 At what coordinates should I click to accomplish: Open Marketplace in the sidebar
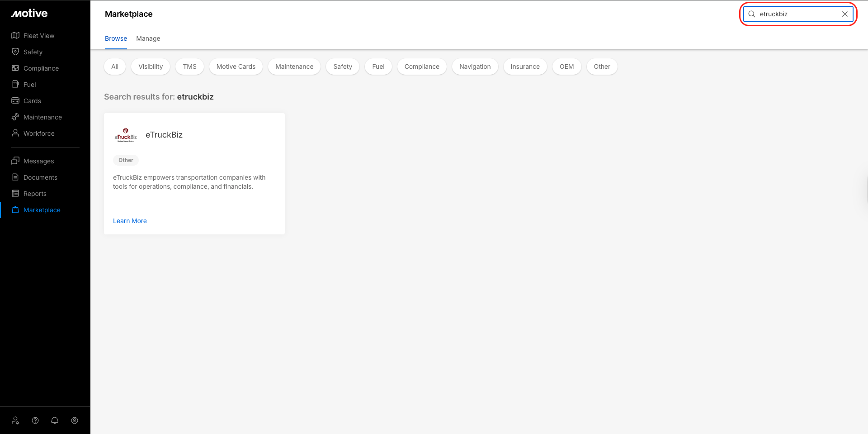pos(42,210)
